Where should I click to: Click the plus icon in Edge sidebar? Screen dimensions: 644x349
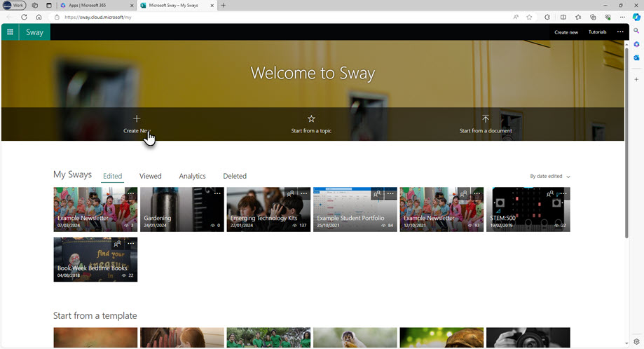tap(636, 79)
